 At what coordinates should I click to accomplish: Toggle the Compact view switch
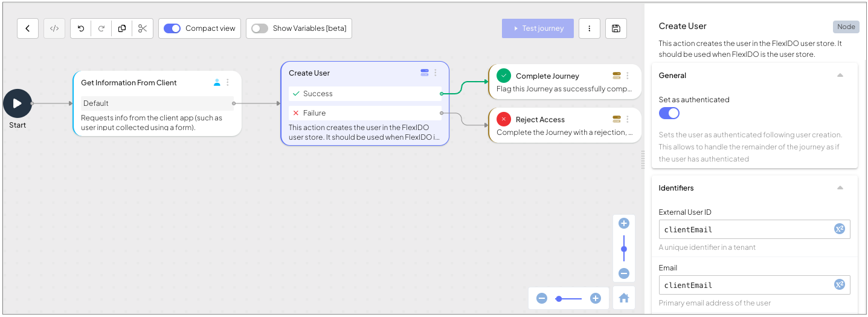172,28
